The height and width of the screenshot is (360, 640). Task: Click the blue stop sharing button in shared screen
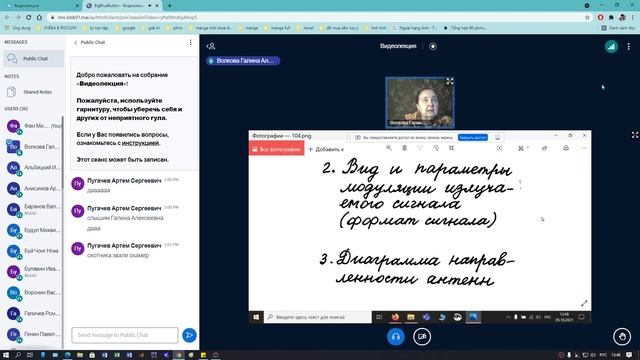coord(472,138)
